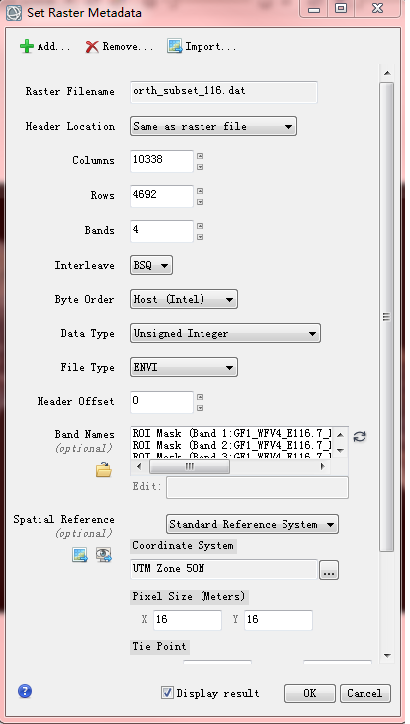Click the band names horizontal scrollbar thumb

click(x=189, y=467)
